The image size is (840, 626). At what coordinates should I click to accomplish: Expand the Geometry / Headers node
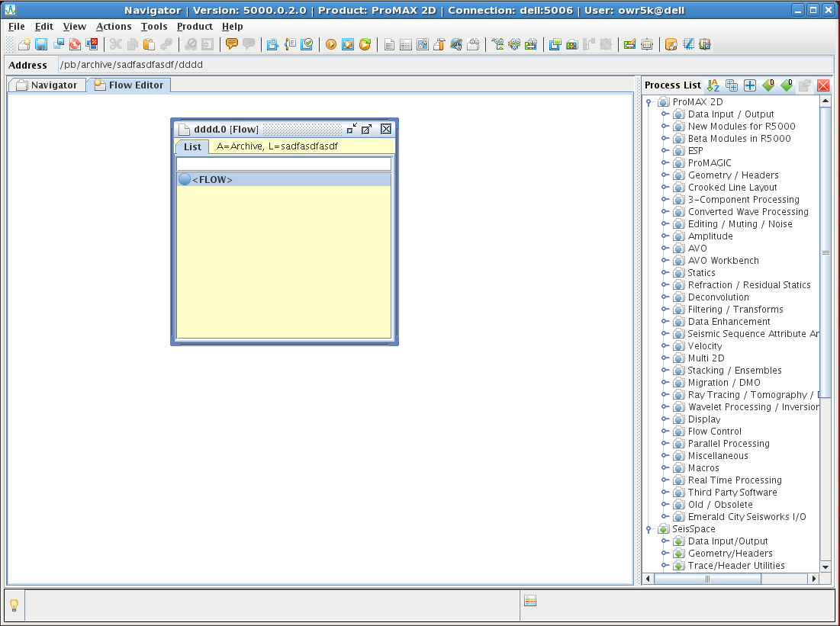pyautogui.click(x=665, y=175)
